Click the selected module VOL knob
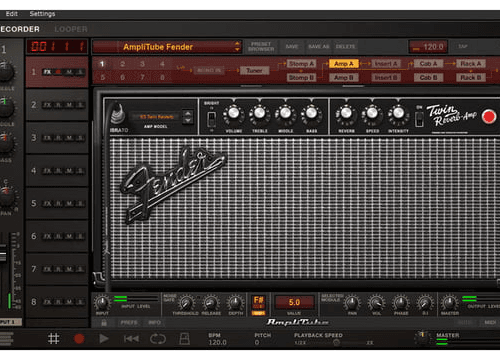 coord(376,303)
